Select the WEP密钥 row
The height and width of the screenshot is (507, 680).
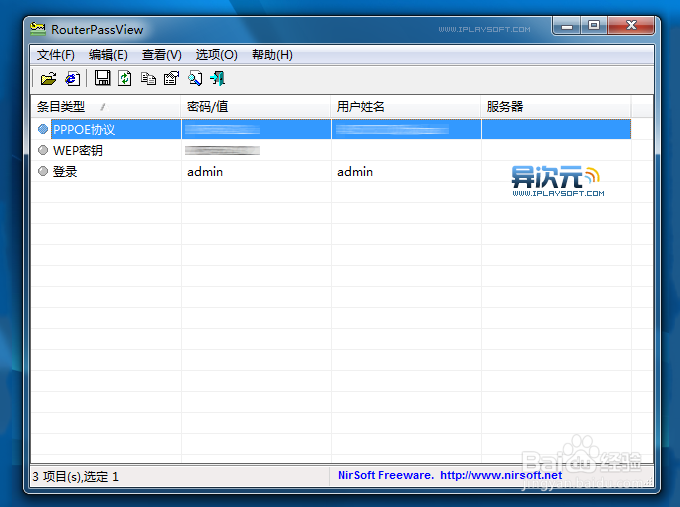click(331, 150)
